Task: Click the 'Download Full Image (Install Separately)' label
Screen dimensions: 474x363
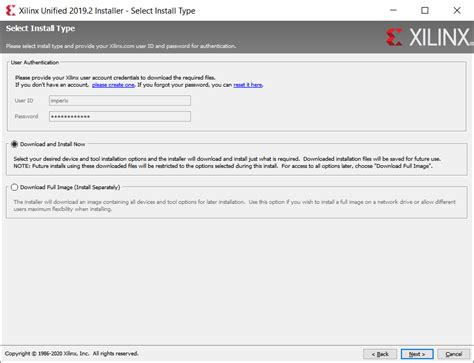Action: point(70,187)
